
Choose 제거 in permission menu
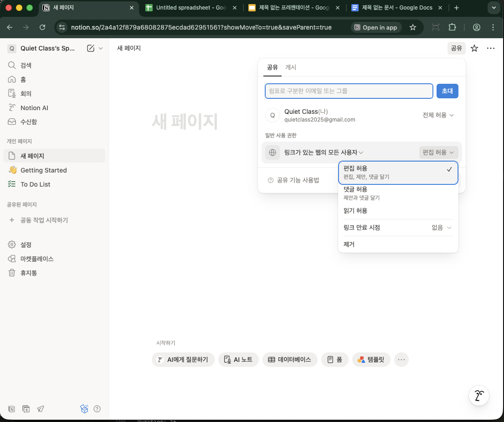[349, 244]
